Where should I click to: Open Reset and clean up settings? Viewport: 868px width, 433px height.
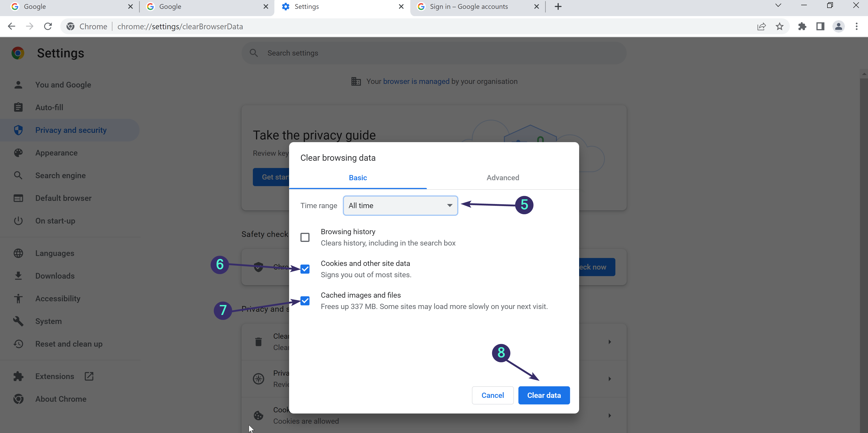click(x=69, y=344)
